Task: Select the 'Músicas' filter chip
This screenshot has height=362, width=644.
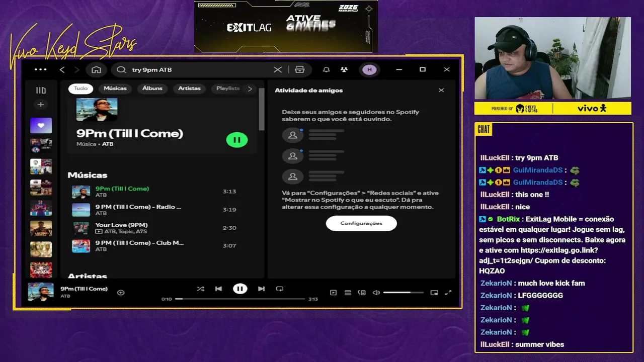Action: [x=115, y=88]
